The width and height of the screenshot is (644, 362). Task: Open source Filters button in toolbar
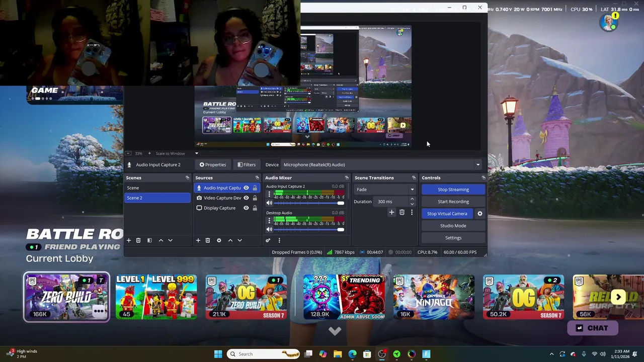(247, 164)
